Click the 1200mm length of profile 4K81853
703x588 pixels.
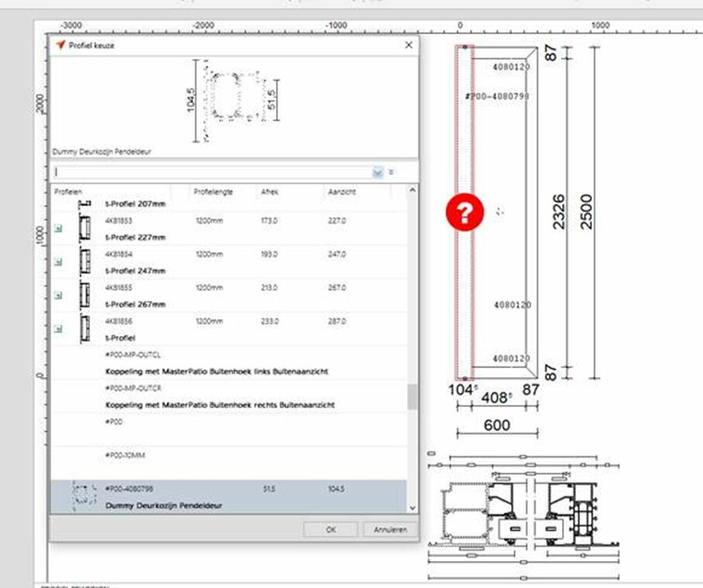(209, 221)
